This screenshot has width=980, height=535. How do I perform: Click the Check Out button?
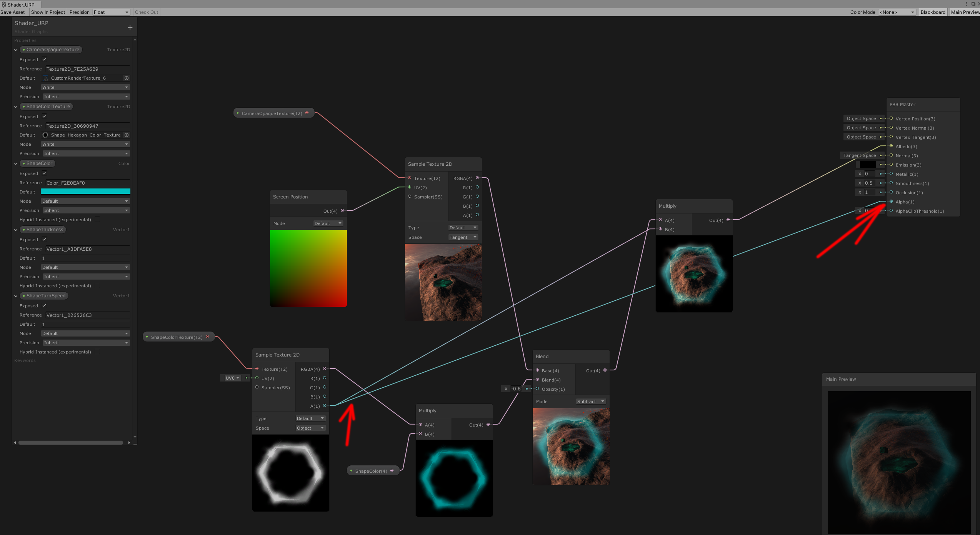pyautogui.click(x=147, y=12)
